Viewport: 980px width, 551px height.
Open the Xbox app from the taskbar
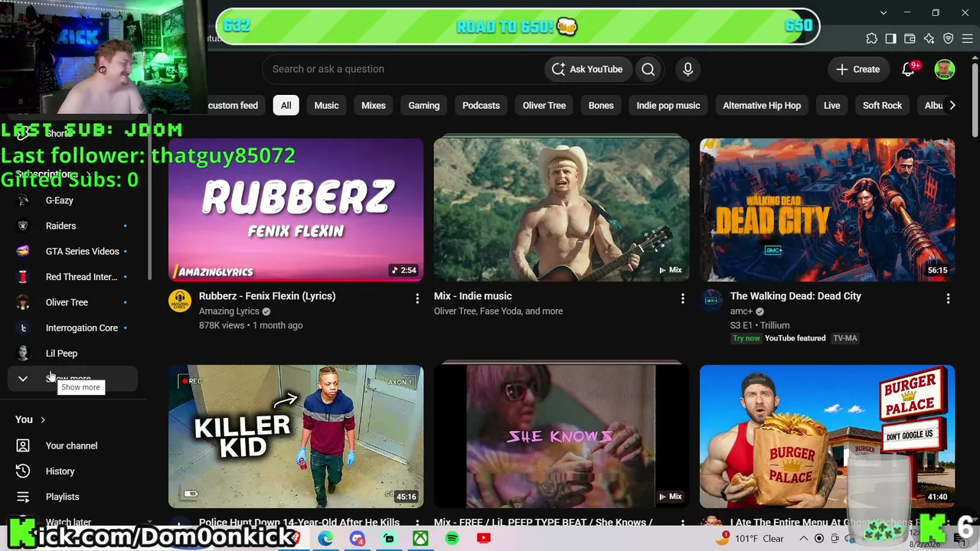pos(420,539)
